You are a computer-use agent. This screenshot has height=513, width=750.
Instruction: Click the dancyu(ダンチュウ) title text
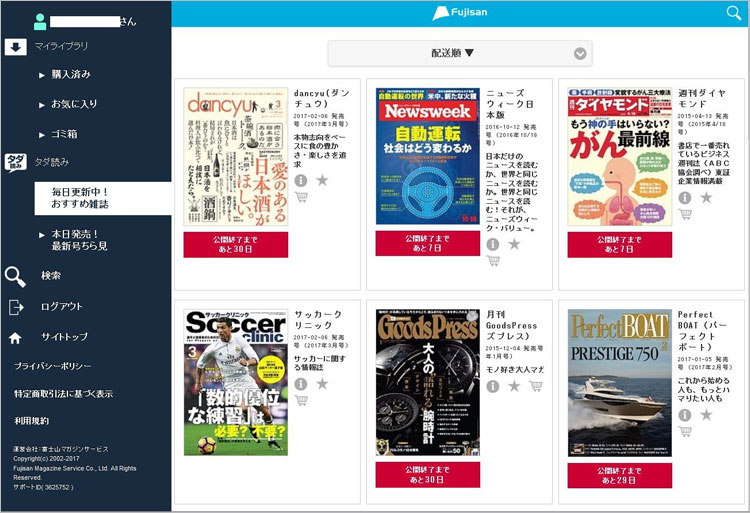pyautogui.click(x=321, y=98)
